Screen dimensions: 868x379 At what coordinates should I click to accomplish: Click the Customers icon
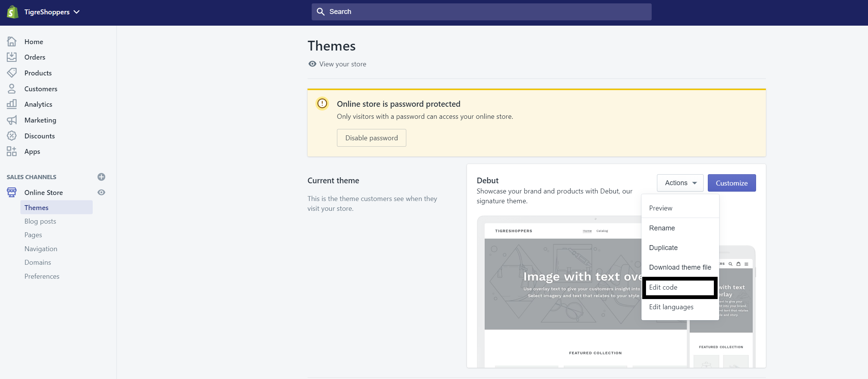click(x=12, y=89)
